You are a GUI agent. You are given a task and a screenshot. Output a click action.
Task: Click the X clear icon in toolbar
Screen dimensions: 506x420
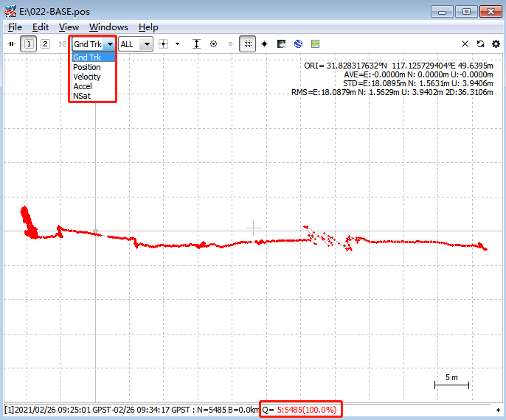[x=465, y=44]
